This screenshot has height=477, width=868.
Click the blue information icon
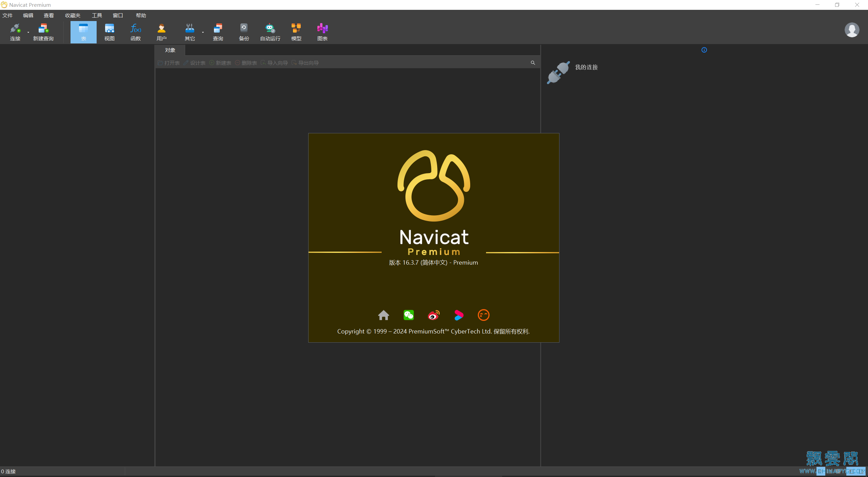[704, 50]
